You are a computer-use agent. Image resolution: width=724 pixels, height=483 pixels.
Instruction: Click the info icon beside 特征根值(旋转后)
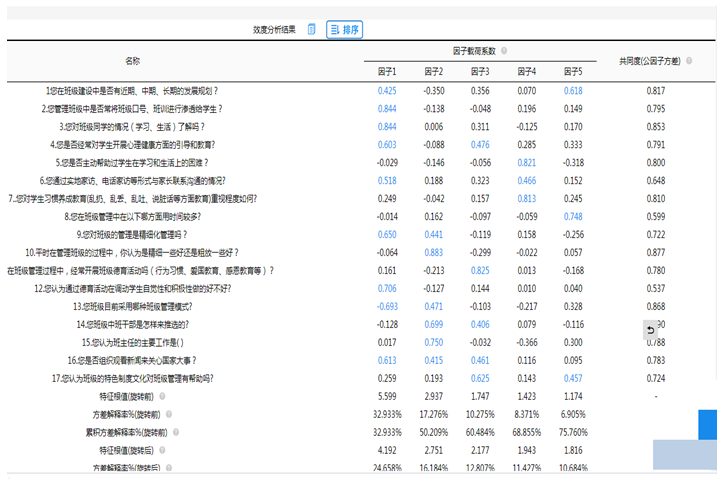162,450
